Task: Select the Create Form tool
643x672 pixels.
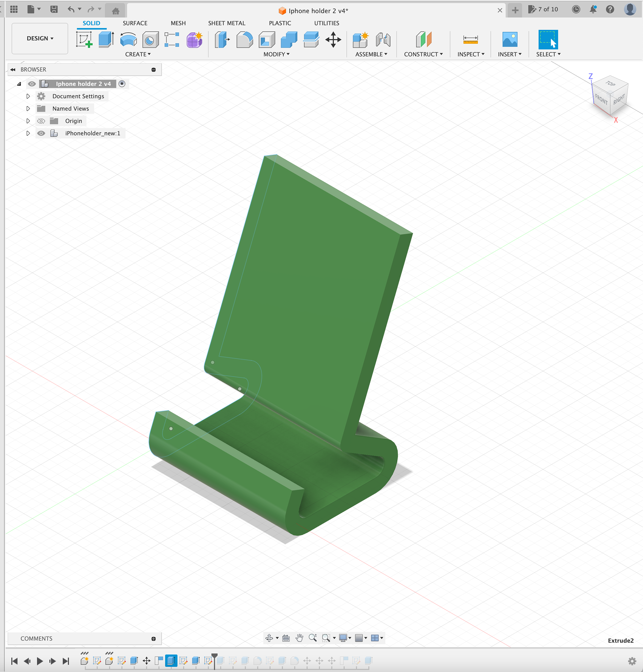Action: coord(194,40)
